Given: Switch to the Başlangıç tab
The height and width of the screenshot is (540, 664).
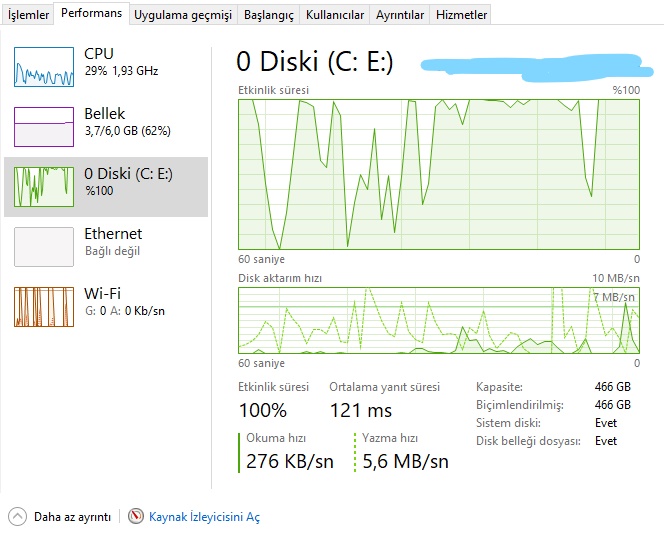Looking at the screenshot, I should coord(269,15).
